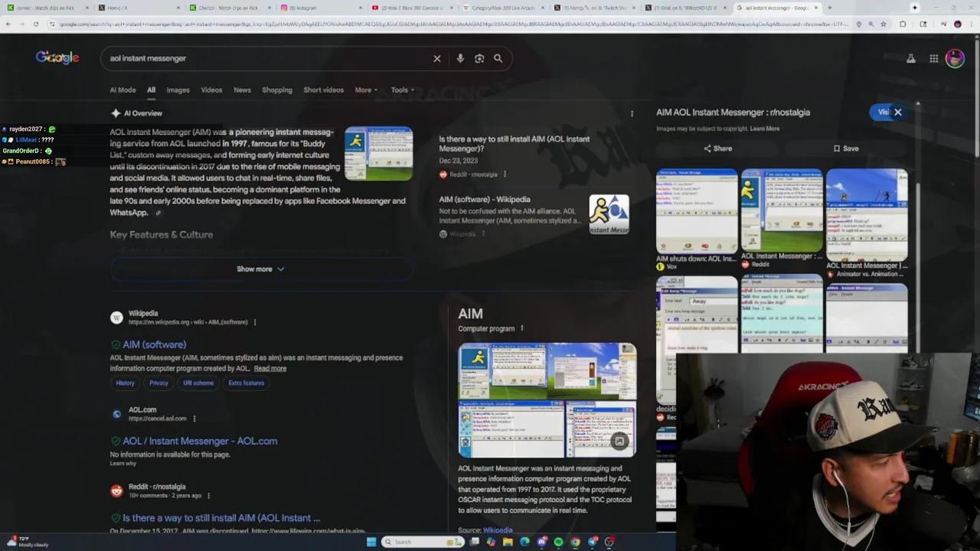Image resolution: width=980 pixels, height=551 pixels.
Task: Start a voice search with the microphone
Action: 460,58
